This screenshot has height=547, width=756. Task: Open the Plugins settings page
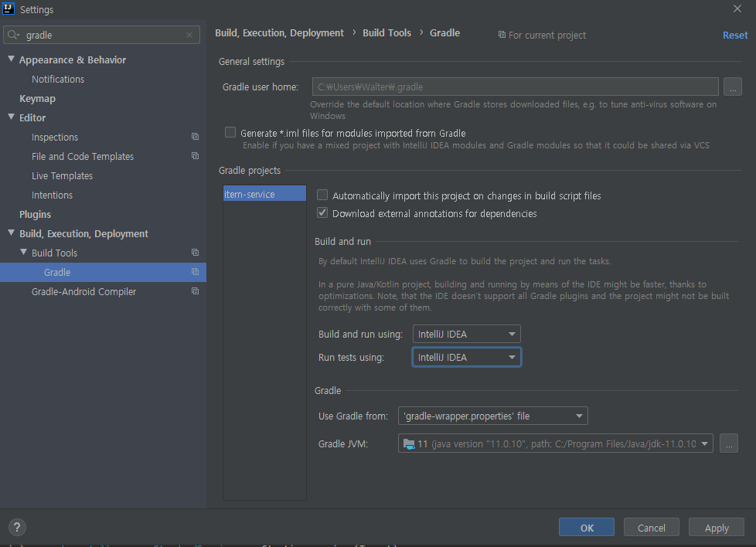point(35,214)
